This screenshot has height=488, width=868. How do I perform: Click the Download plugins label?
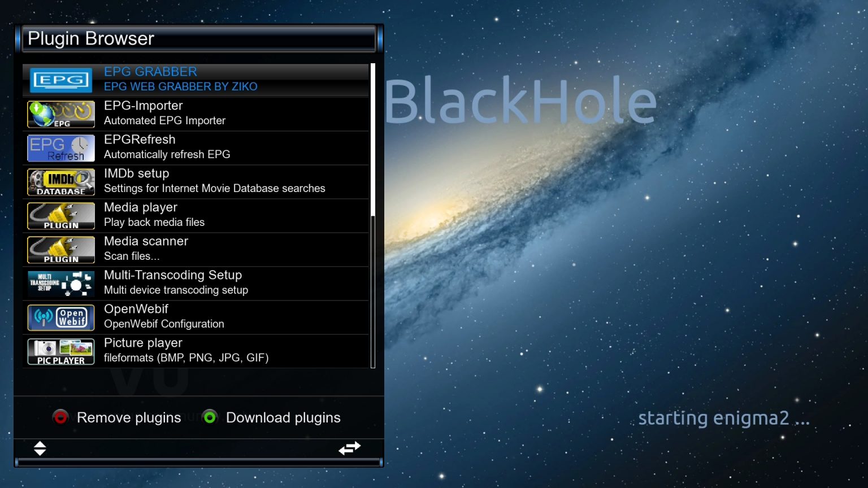point(283,417)
